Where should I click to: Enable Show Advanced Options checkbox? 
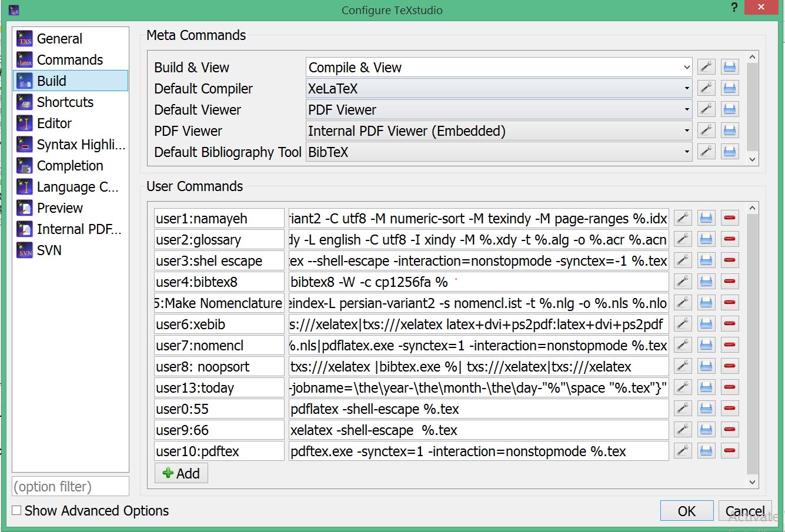coord(17,510)
